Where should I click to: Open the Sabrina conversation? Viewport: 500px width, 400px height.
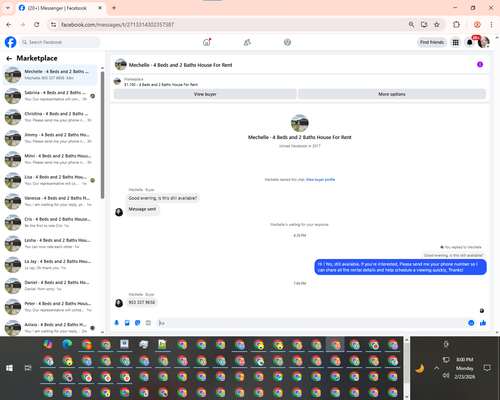tap(50, 96)
